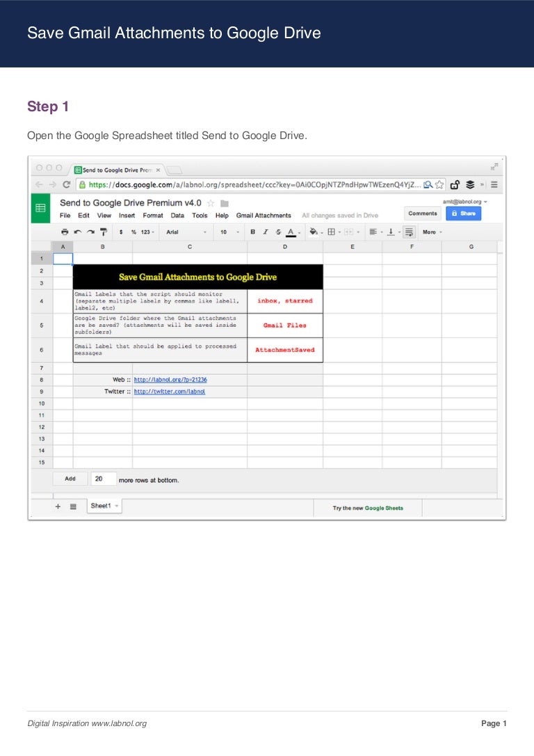534x756 pixels.
Task: Open the Arial font dropdown
Action: pyautogui.click(x=186, y=232)
